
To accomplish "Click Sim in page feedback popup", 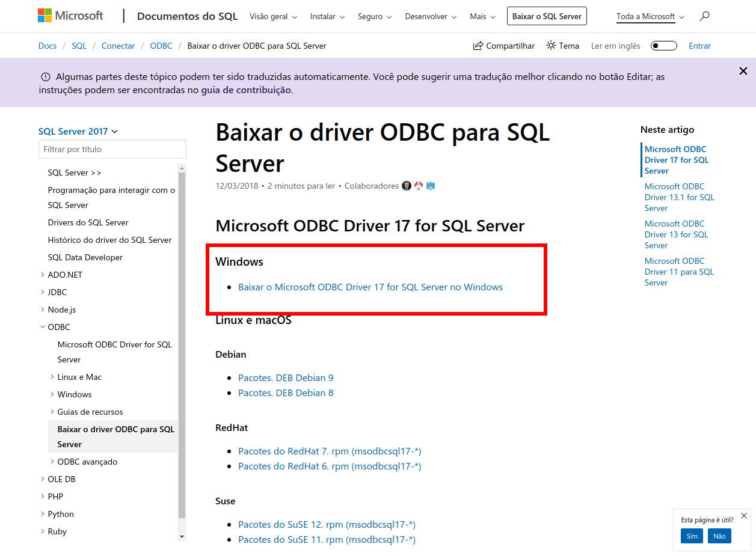I will [x=692, y=536].
